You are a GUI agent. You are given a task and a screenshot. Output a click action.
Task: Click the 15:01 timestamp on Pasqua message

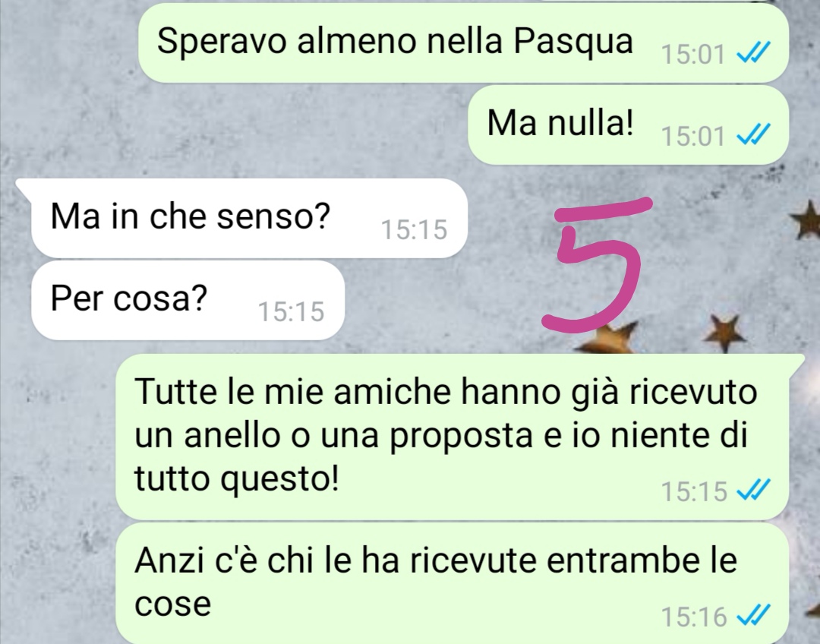click(693, 54)
